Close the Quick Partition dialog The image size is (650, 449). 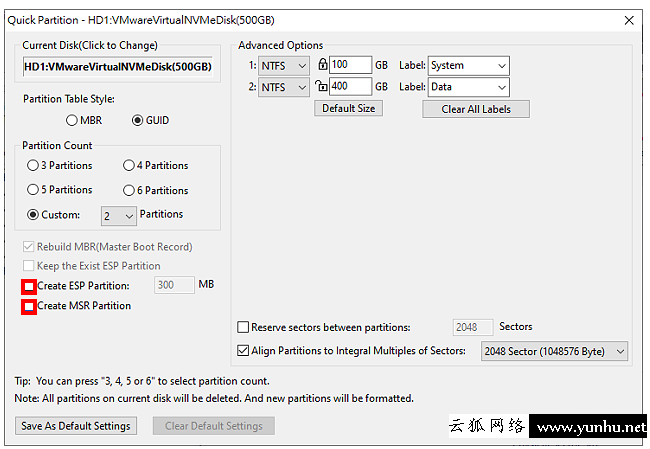tap(629, 20)
